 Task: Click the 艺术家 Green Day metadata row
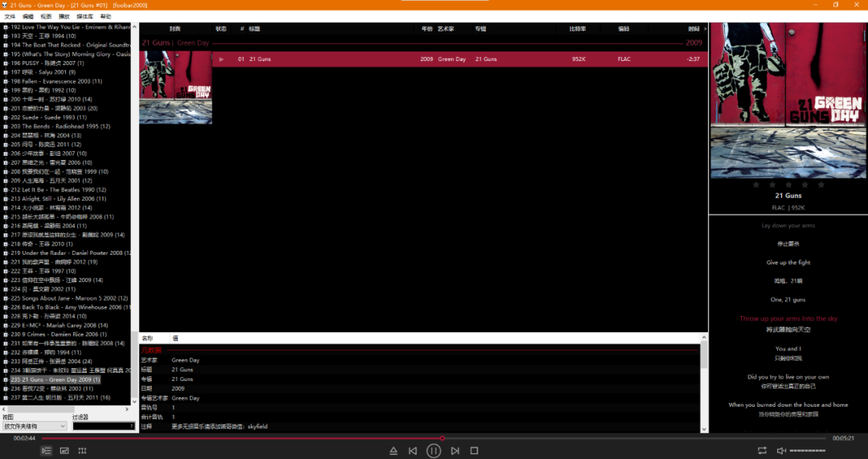coord(420,360)
